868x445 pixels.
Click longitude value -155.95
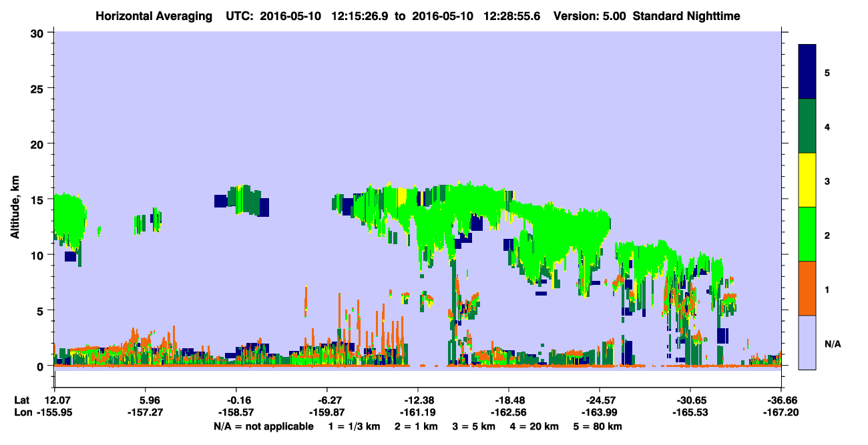(54, 413)
